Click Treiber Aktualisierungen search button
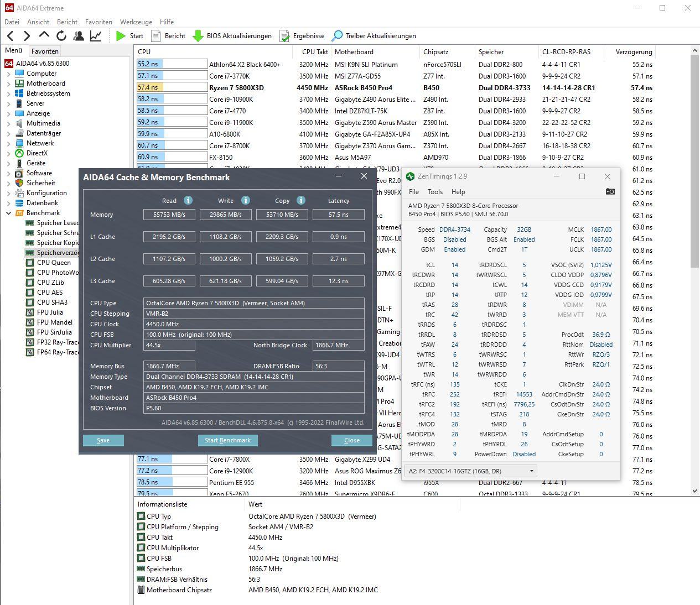The height and width of the screenshot is (605, 700). (x=374, y=36)
